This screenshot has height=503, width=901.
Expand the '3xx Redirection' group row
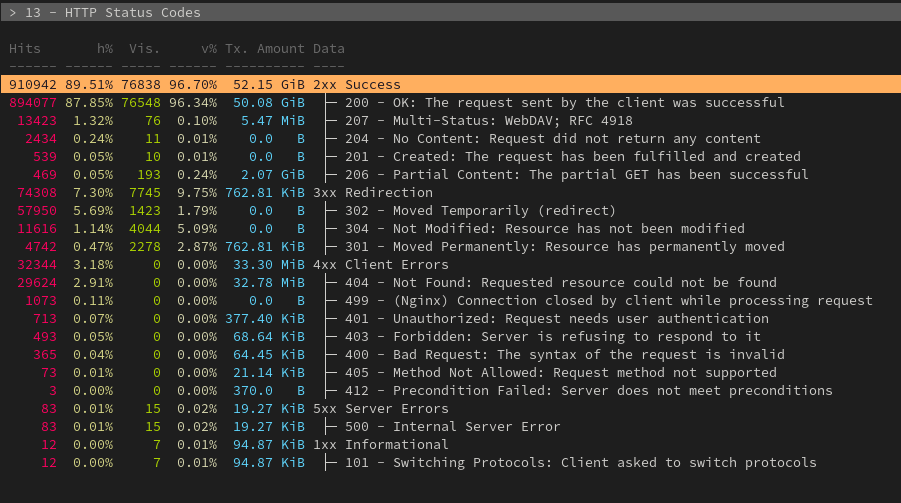tap(388, 193)
